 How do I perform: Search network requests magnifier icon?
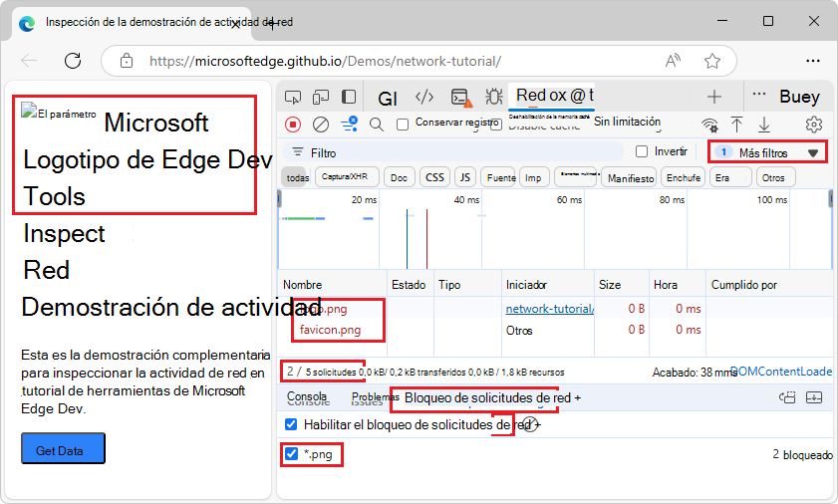click(377, 125)
